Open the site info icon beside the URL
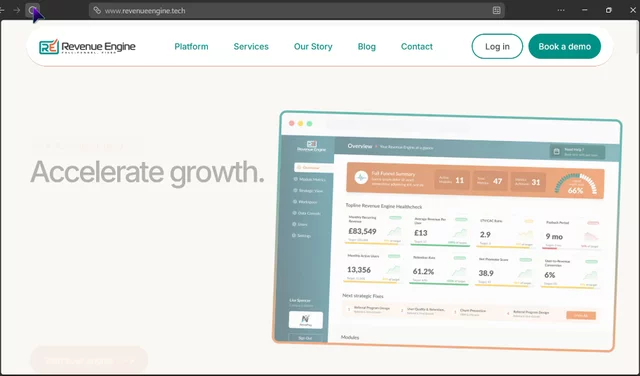The width and height of the screenshot is (640, 376). [97, 10]
